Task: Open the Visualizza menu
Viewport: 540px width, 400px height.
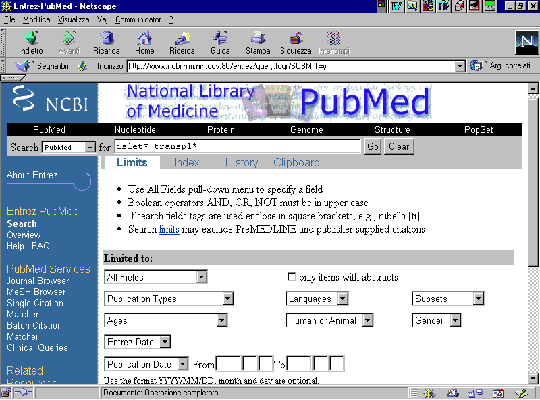Action: point(73,20)
